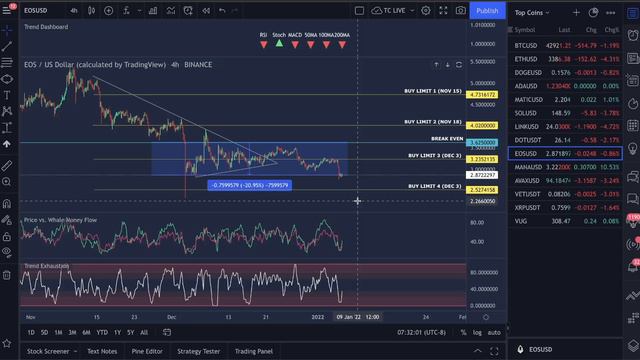The image size is (640, 360).
Task: Open the Strategy Tester tab
Action: pyautogui.click(x=198, y=351)
